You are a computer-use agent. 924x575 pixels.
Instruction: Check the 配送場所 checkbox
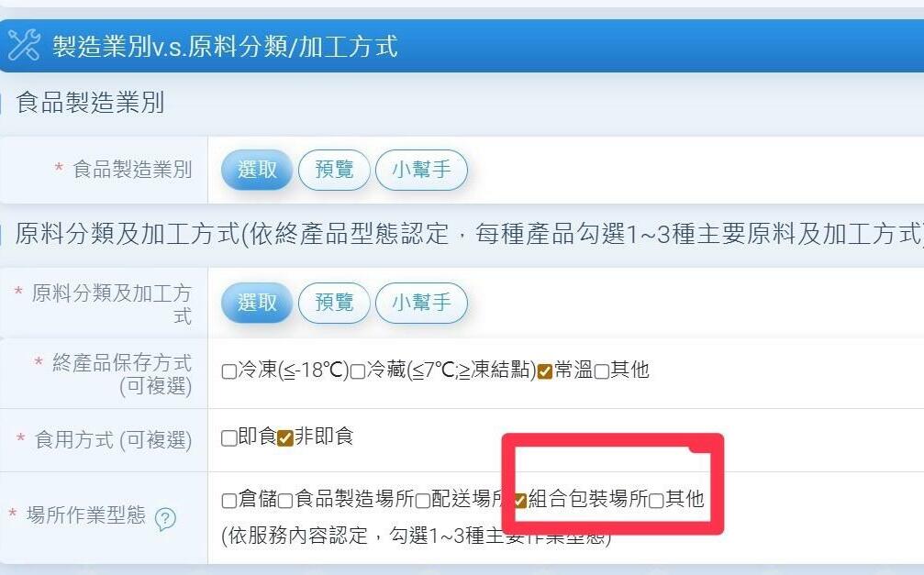422,500
